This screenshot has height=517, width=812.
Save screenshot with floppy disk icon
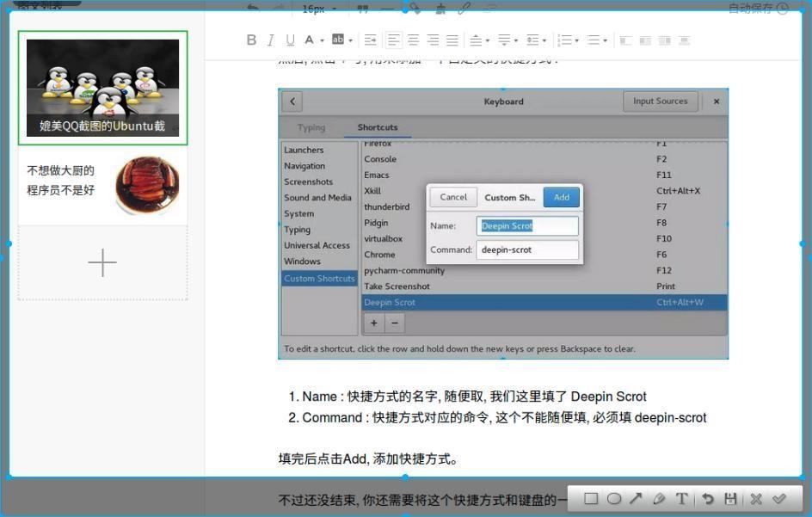pos(730,499)
